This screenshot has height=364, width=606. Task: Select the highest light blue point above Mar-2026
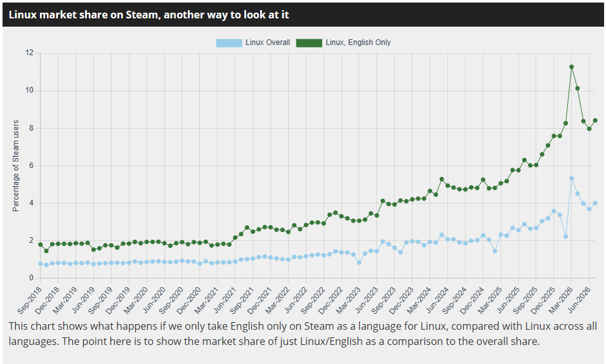(x=572, y=179)
